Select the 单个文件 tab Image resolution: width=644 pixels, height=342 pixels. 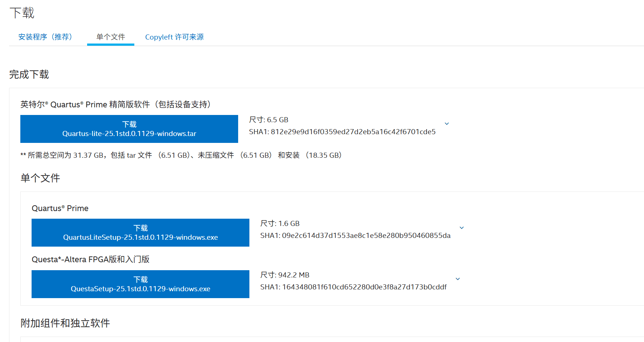(111, 37)
